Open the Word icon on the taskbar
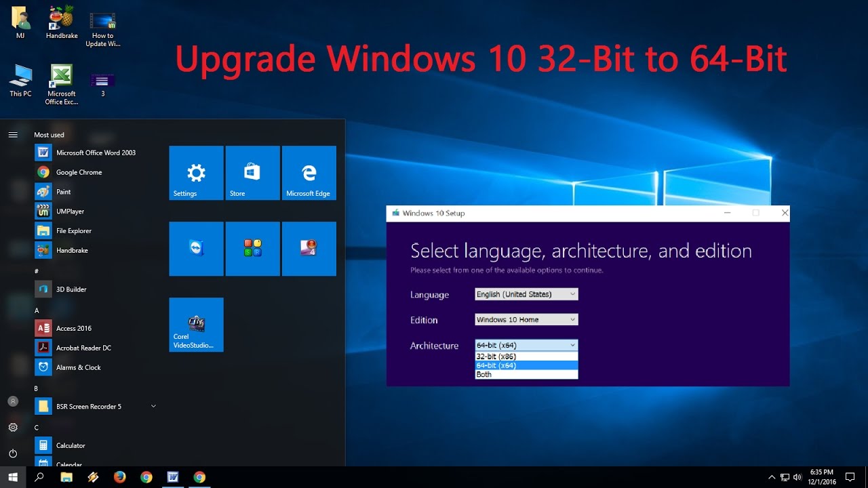This screenshot has height=488, width=868. [172, 477]
